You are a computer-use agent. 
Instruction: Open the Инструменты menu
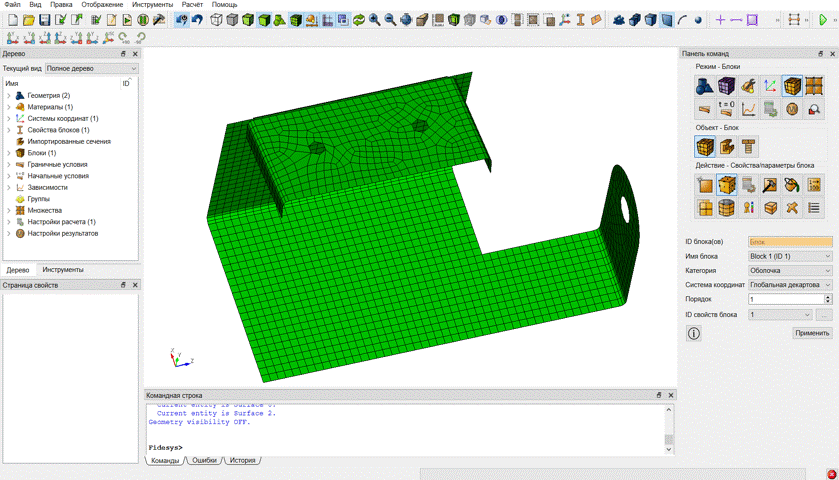(152, 4)
